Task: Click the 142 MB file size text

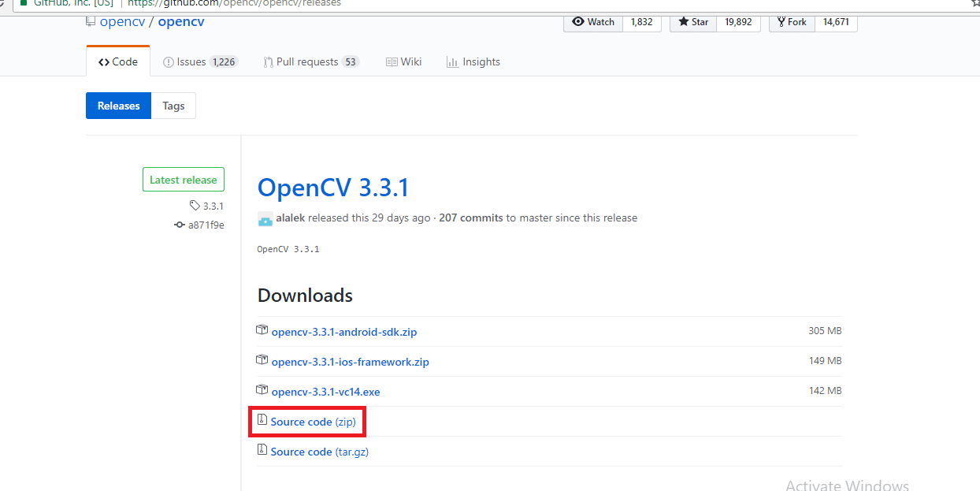Action: (x=825, y=391)
